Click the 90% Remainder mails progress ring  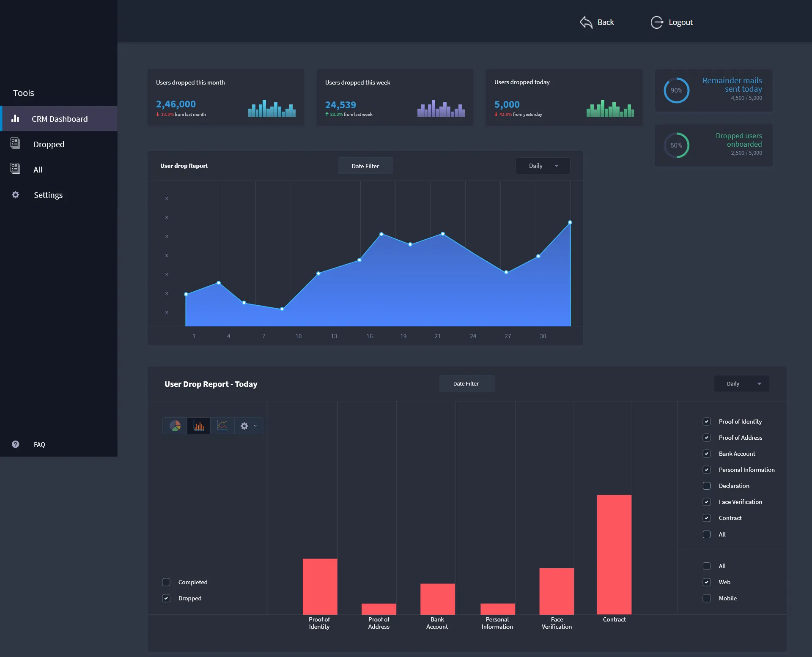[x=676, y=90]
